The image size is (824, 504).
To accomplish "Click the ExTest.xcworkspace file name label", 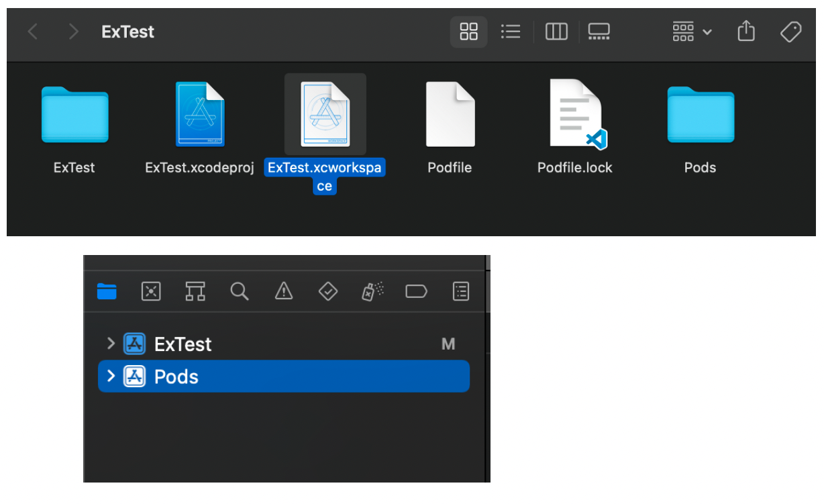I will click(x=325, y=177).
